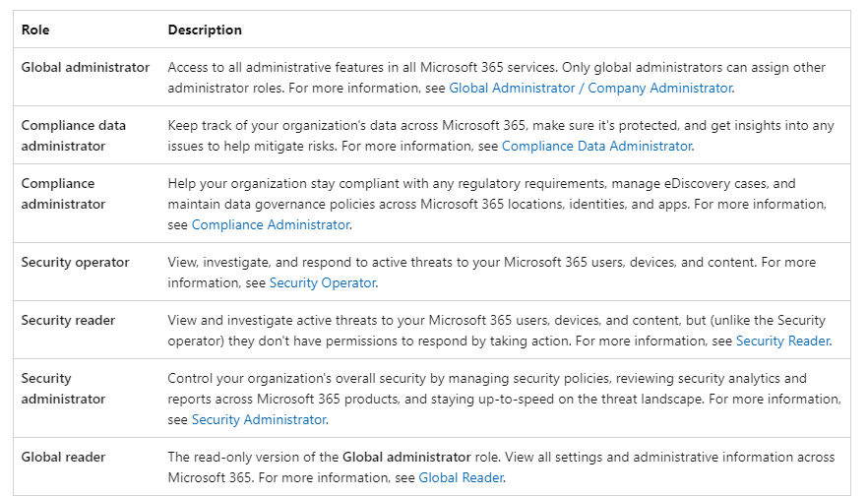Click description starting 'Control your organization's overall security'
Image resolution: width=868 pixels, height=496 pixels.
tap(504, 399)
